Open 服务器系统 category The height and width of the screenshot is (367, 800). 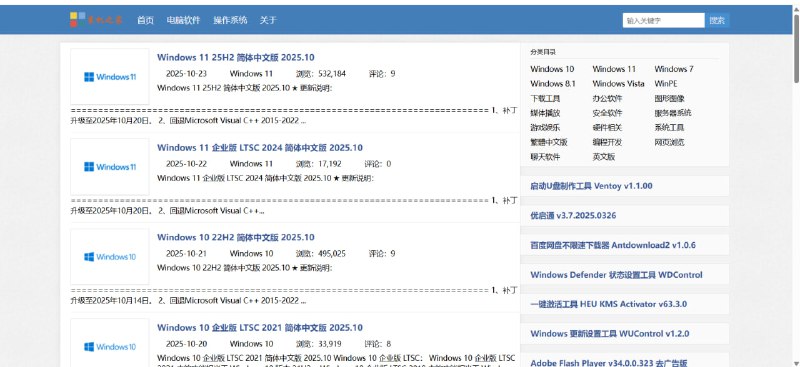673,113
